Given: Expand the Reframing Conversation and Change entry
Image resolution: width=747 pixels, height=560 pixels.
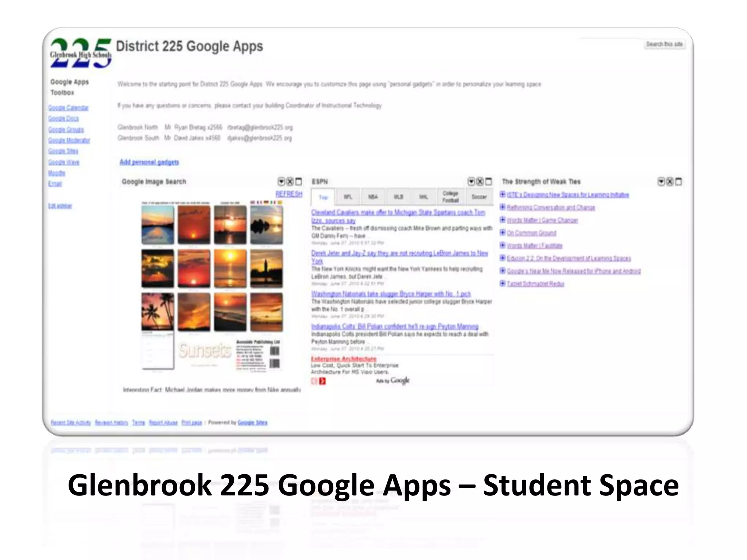Looking at the screenshot, I should 503,207.
